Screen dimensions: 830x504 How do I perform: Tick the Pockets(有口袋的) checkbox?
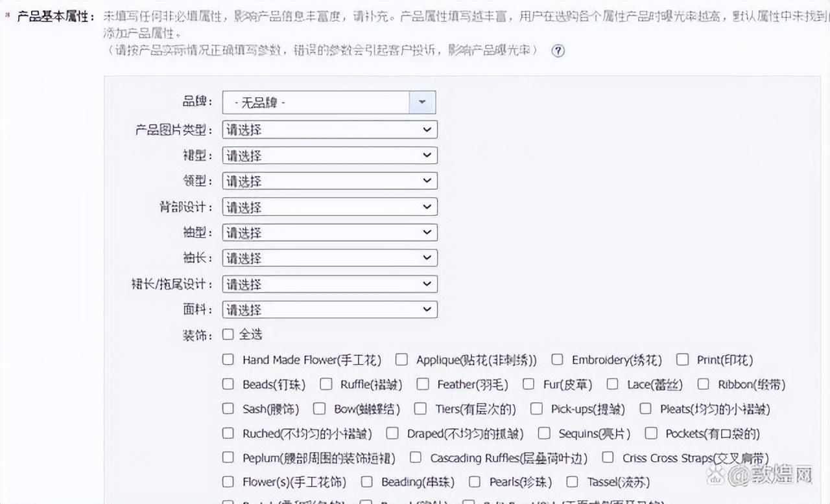click(x=651, y=433)
